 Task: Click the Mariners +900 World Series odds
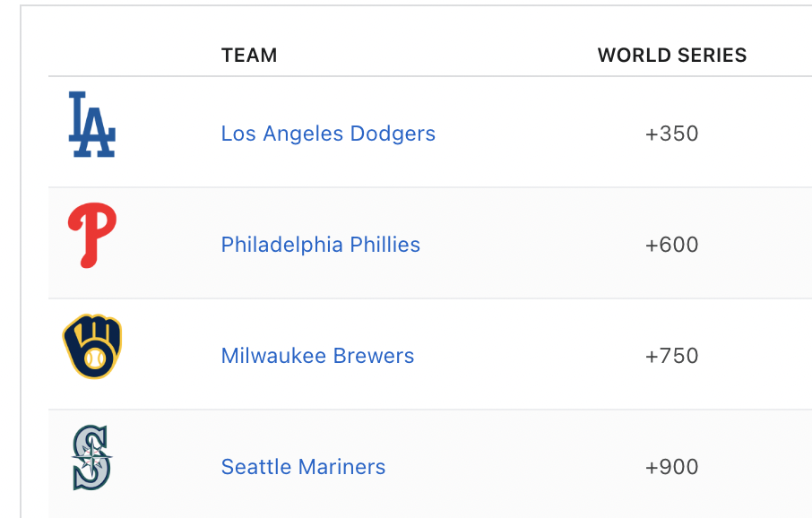coord(671,467)
